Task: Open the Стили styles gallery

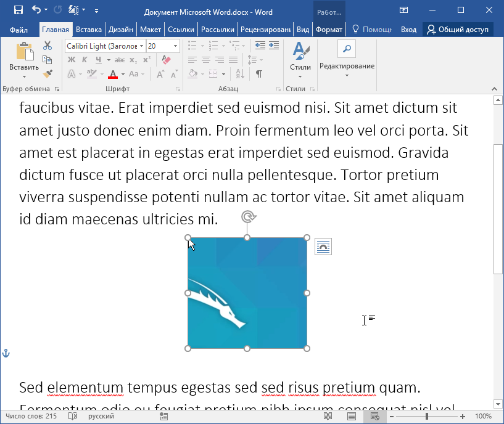Action: tap(300, 60)
